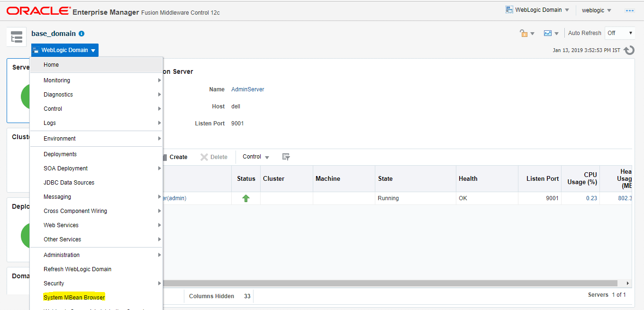Click the detach table icon
The height and width of the screenshot is (310, 644).
pyautogui.click(x=286, y=157)
